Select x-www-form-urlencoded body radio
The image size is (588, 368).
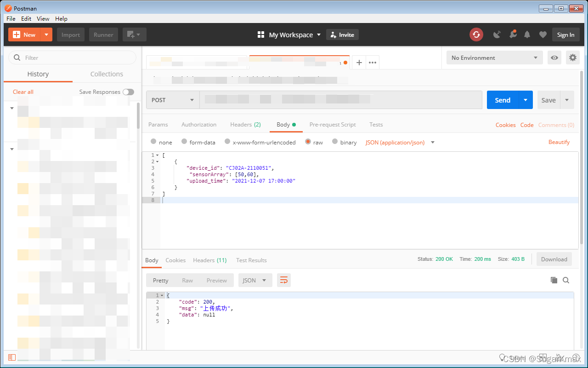[x=227, y=142]
